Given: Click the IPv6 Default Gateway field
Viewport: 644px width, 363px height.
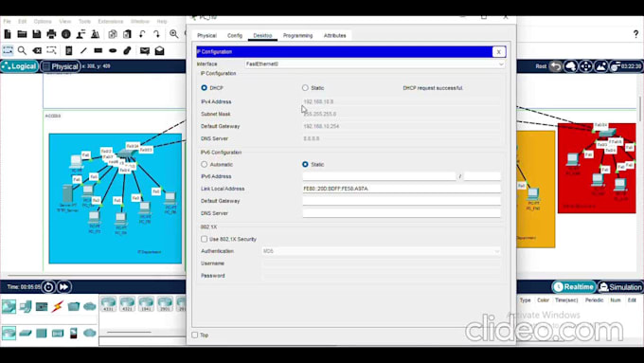Looking at the screenshot, I should pos(402,201).
